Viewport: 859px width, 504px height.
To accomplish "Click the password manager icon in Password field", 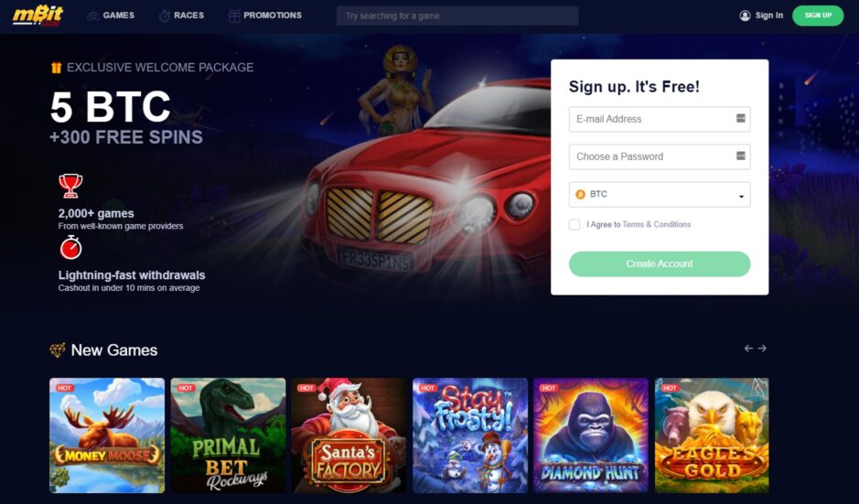I will pos(741,155).
